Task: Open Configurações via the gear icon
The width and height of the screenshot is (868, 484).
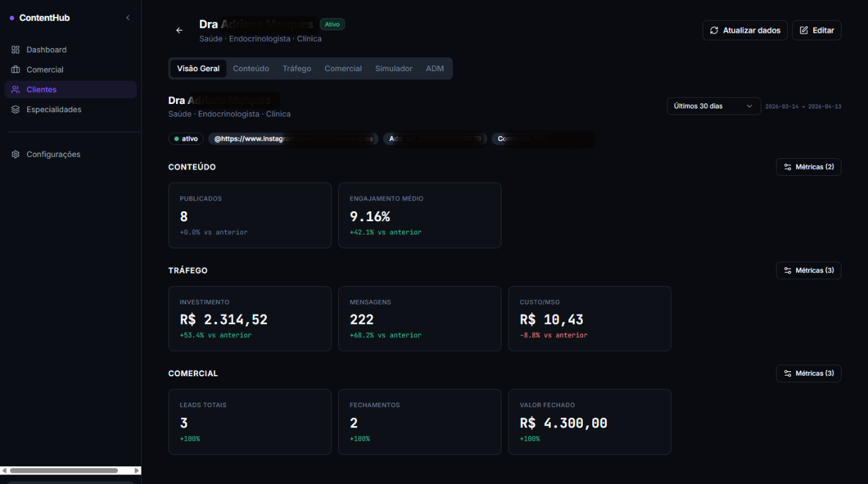Action: [x=15, y=154]
